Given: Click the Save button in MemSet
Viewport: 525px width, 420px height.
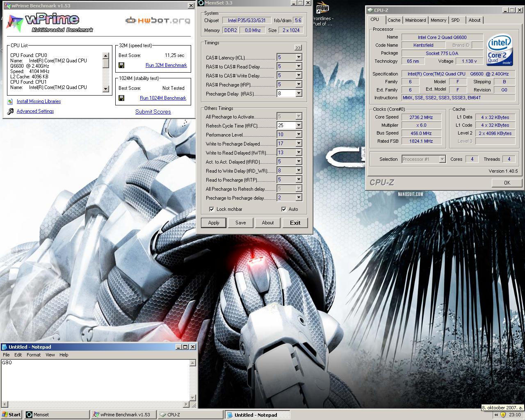Looking at the screenshot, I should point(241,223).
